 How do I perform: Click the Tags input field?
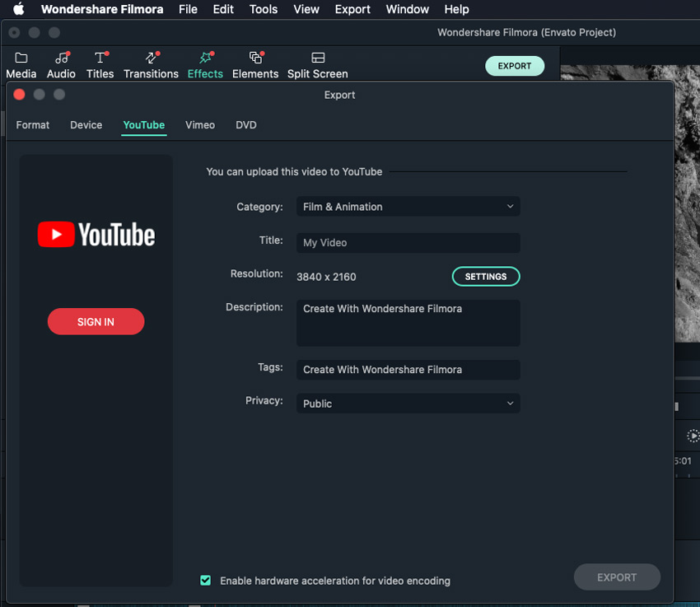point(408,370)
